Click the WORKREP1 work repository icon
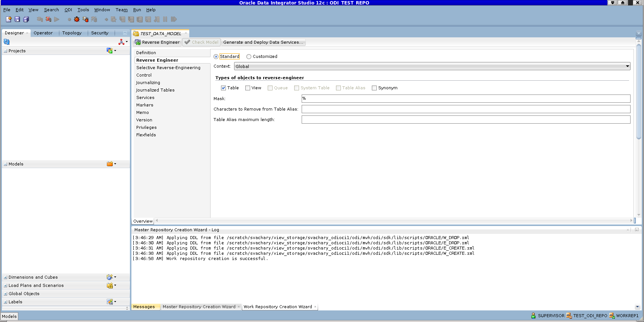 click(612, 316)
